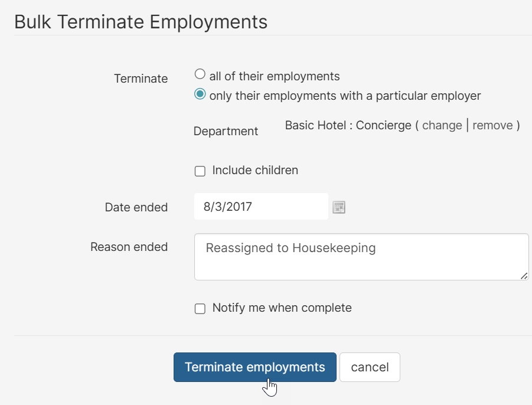532x405 pixels.
Task: Click the "Basic Hotel : Concierge" department text
Action: 348,125
